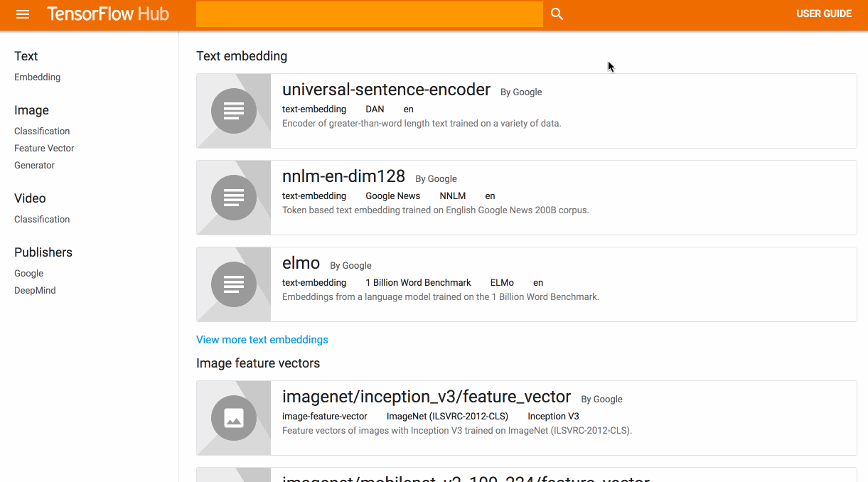
Task: Click the inception_v3 feature vectors description text
Action: (x=457, y=430)
